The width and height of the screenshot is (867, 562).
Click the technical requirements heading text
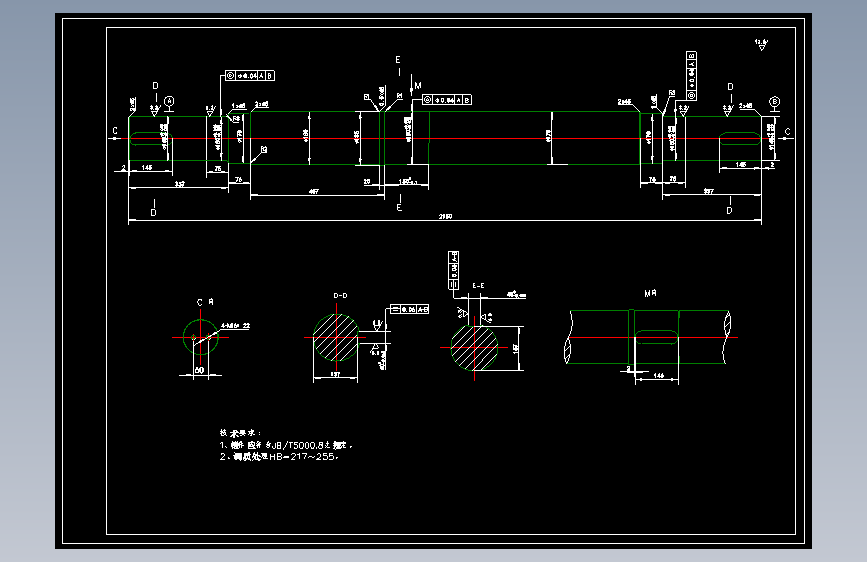point(240,433)
